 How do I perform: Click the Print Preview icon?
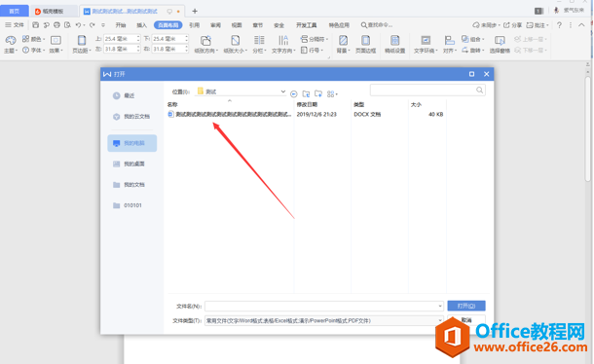(67, 25)
